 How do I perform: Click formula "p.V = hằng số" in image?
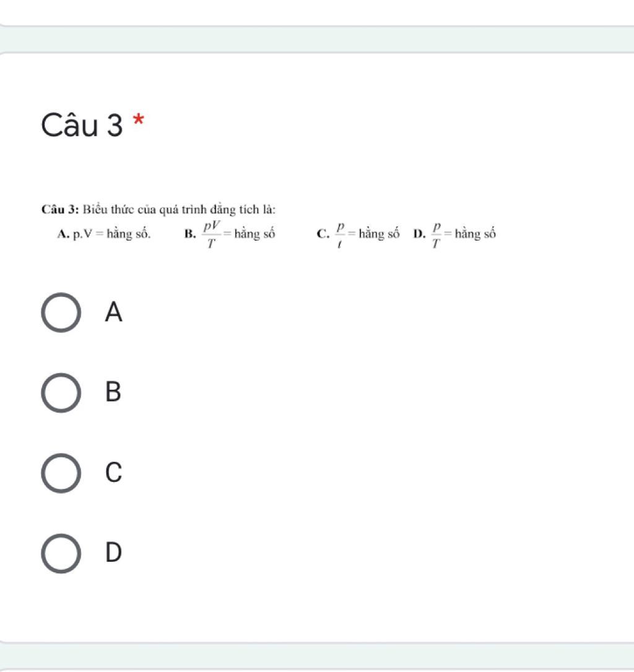(111, 234)
